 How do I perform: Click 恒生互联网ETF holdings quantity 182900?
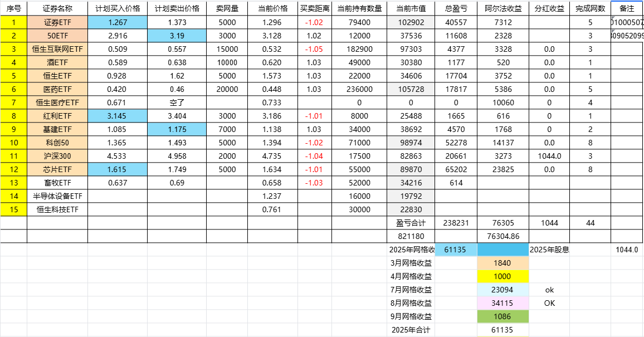pos(360,49)
